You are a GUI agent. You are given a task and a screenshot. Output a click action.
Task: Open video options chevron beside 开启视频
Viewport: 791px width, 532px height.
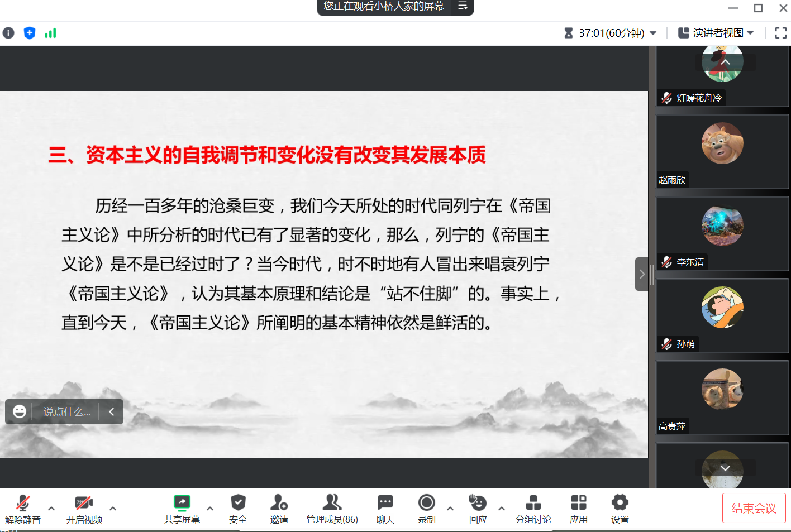click(x=113, y=509)
